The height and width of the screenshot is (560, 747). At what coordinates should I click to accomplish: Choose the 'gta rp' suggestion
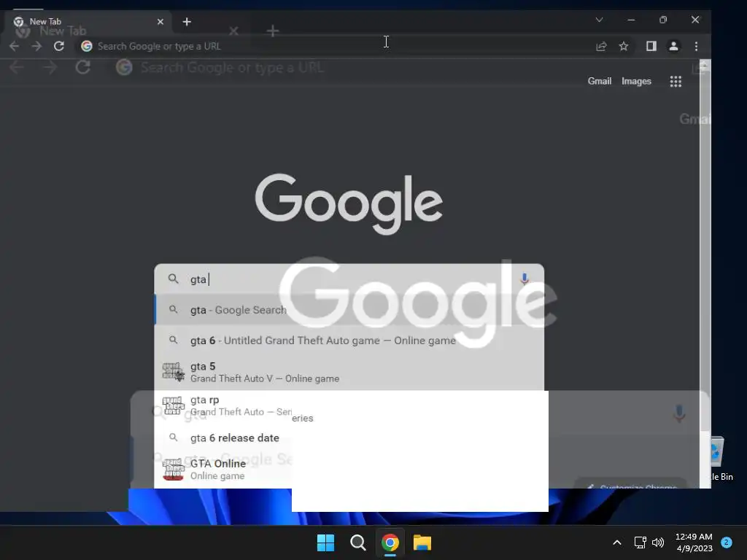[x=349, y=405]
